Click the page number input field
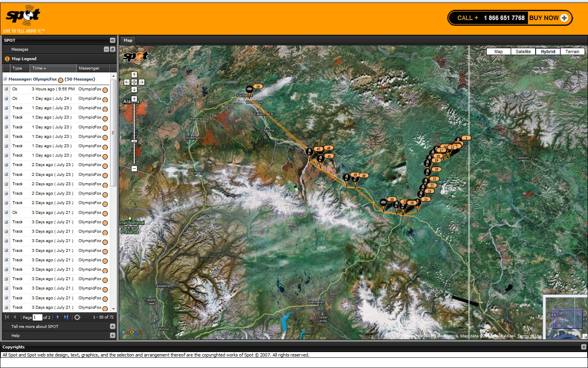Image resolution: width=588 pixels, height=368 pixels. coord(37,317)
